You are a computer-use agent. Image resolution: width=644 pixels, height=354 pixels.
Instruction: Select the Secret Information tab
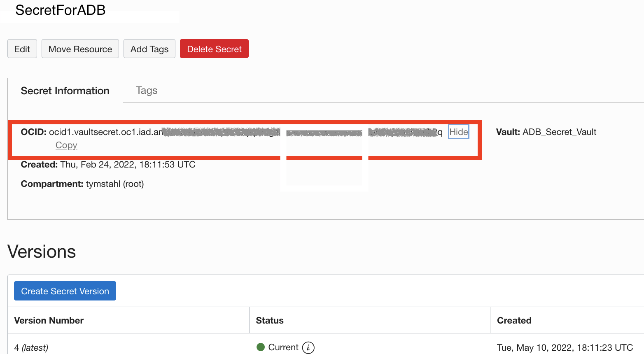[x=65, y=91]
